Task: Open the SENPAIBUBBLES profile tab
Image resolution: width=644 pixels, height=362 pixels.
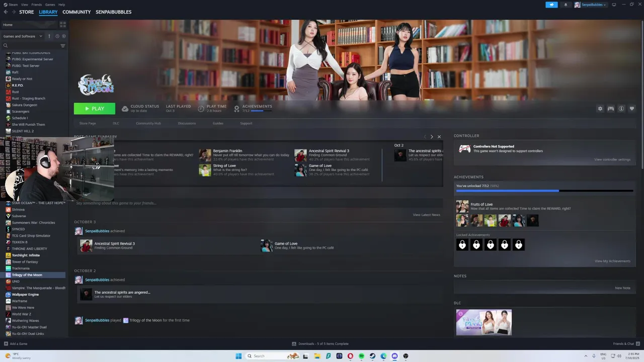Action: 114,12
